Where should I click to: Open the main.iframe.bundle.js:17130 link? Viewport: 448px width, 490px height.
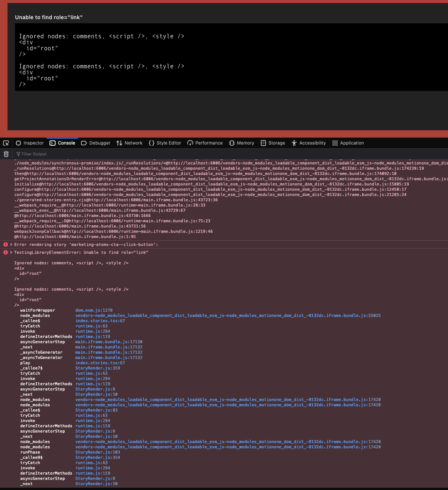click(109, 342)
